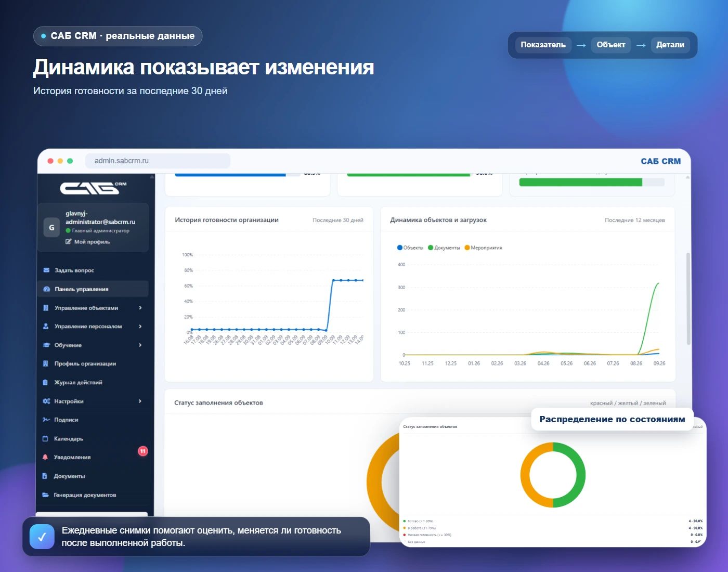Screen dimensions: 728x572
Task: Click the Объект step pill
Action: tap(611, 45)
